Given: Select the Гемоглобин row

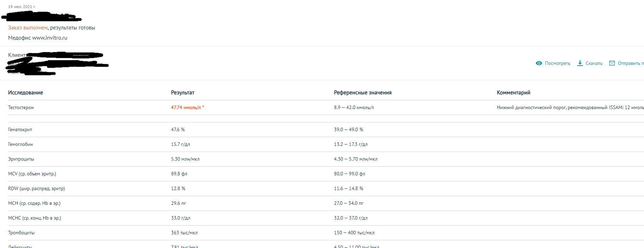Looking at the screenshot, I should pos(20,145).
